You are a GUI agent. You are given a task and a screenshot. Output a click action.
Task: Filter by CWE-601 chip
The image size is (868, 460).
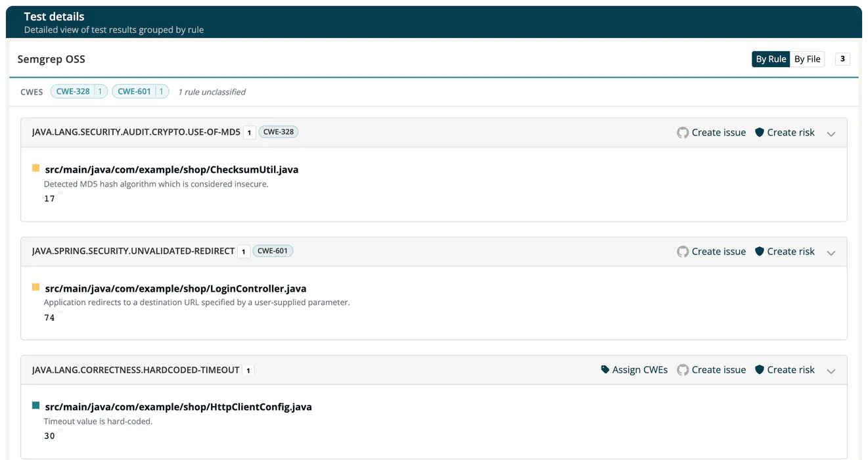click(141, 91)
